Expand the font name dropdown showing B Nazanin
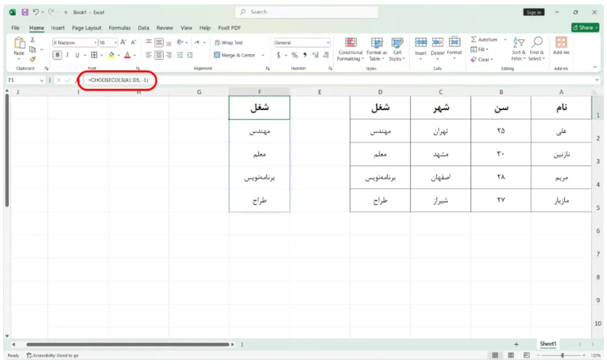This screenshot has width=607, height=364. coord(95,43)
